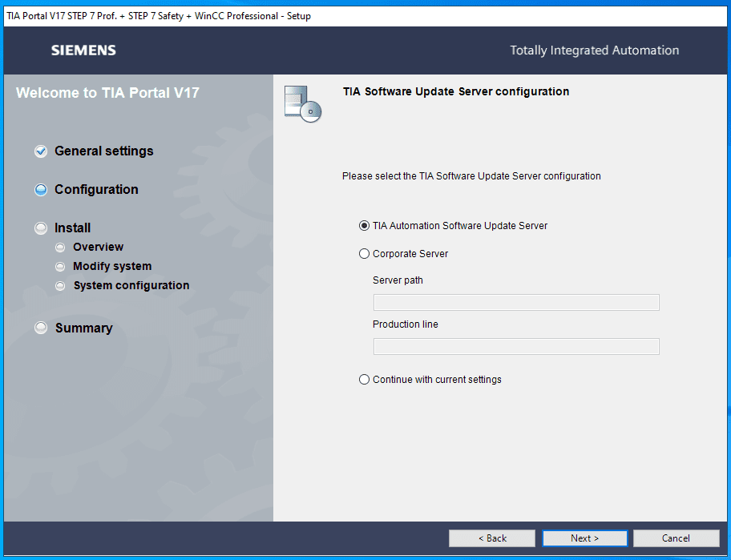The height and width of the screenshot is (560, 731).
Task: Click the Modify system sub-step bullet icon
Action: pyautogui.click(x=60, y=267)
